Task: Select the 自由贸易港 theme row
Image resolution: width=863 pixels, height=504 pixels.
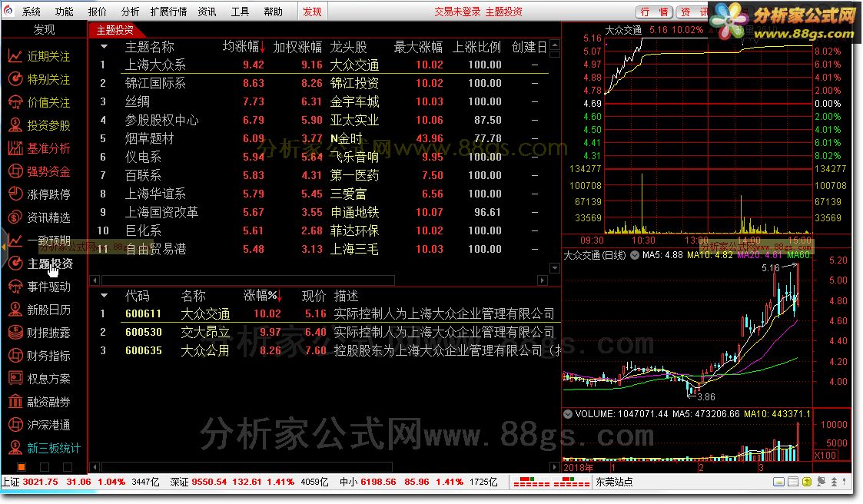Action: click(325, 249)
